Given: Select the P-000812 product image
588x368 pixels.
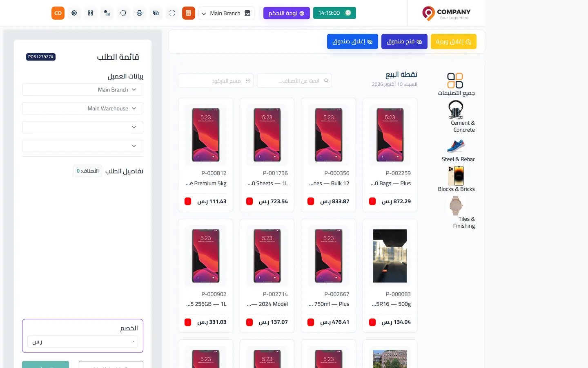Looking at the screenshot, I should (206, 135).
